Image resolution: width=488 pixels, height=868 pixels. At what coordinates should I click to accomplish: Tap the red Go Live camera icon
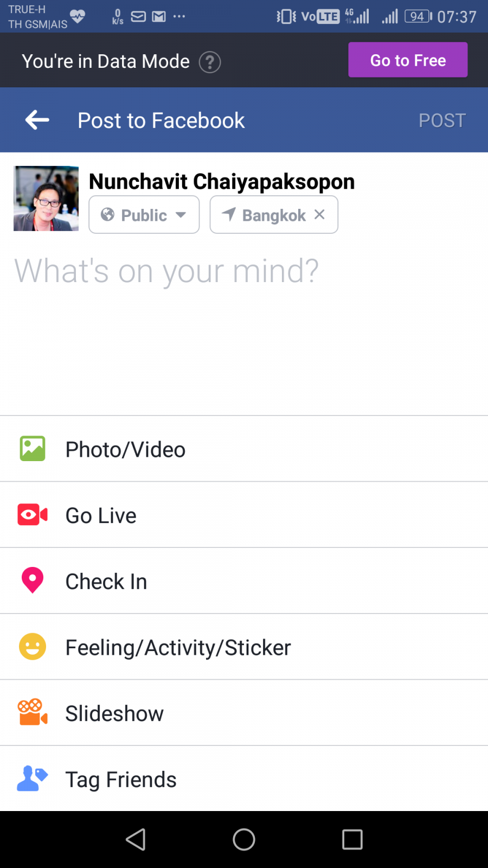point(33,515)
